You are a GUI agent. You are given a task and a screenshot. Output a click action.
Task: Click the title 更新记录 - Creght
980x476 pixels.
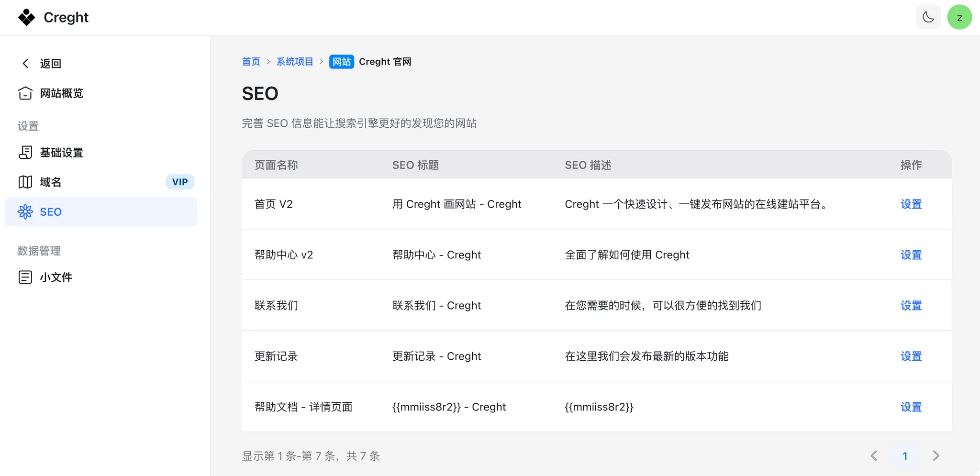click(436, 356)
